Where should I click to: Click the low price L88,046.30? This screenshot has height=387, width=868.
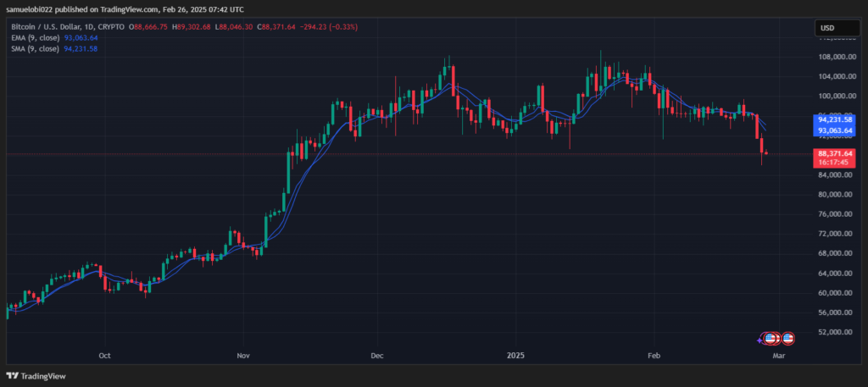[x=235, y=26]
